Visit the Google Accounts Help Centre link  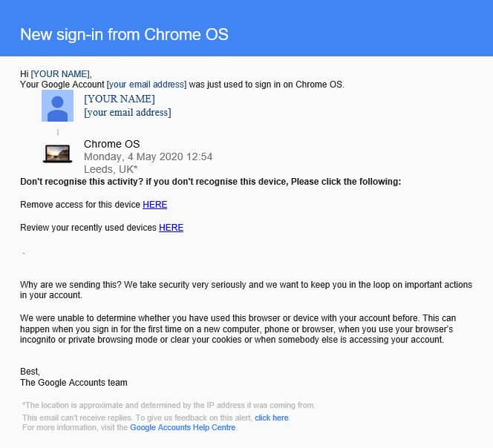(x=183, y=427)
